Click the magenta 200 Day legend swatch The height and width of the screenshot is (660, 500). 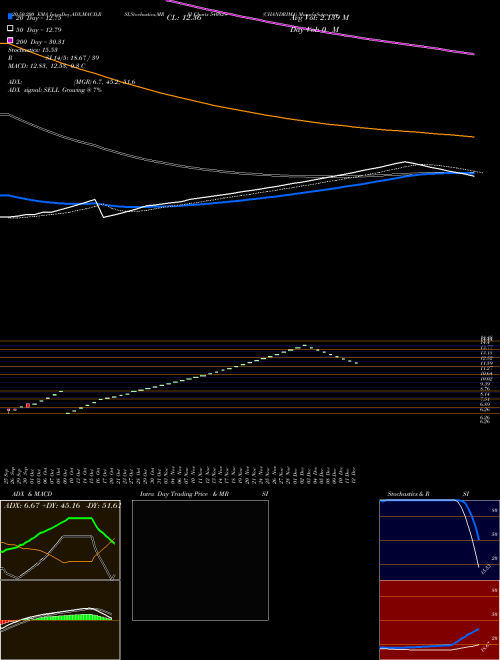click(x=10, y=40)
